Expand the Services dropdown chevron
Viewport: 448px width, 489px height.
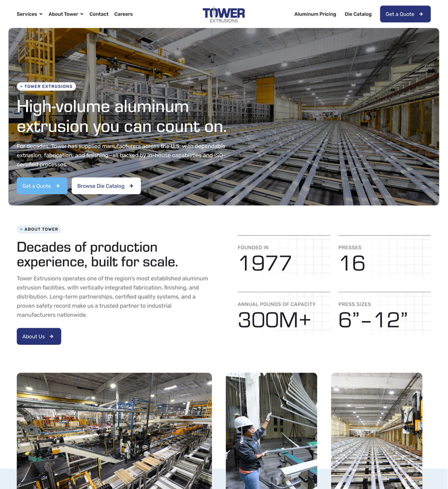coord(41,14)
